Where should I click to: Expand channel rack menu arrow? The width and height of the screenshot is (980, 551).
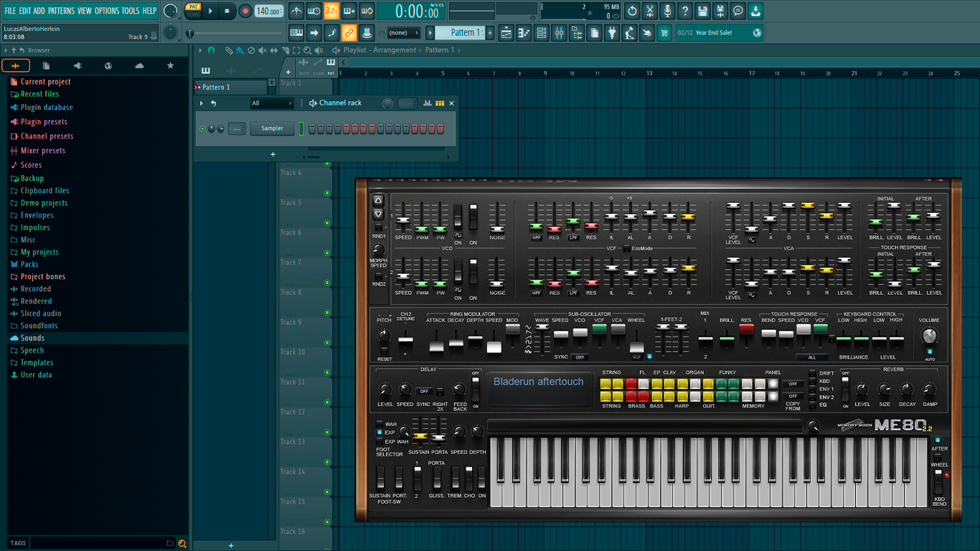202,103
